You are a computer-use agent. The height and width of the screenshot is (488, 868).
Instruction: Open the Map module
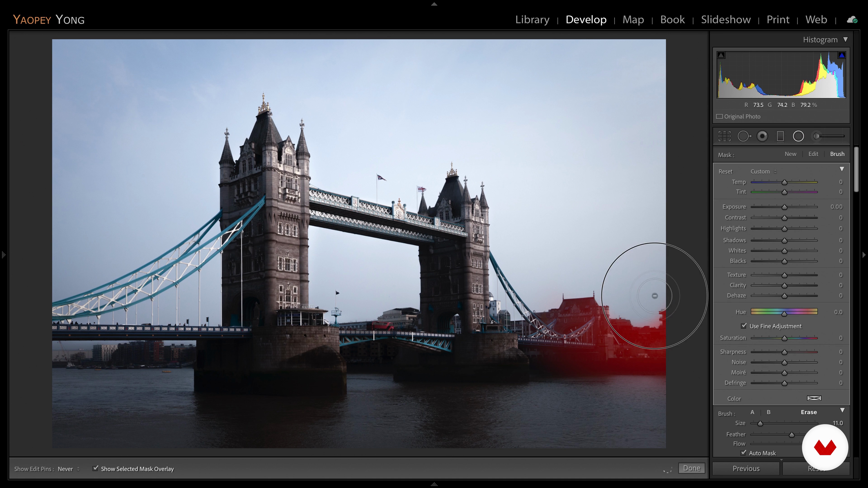tap(633, 19)
